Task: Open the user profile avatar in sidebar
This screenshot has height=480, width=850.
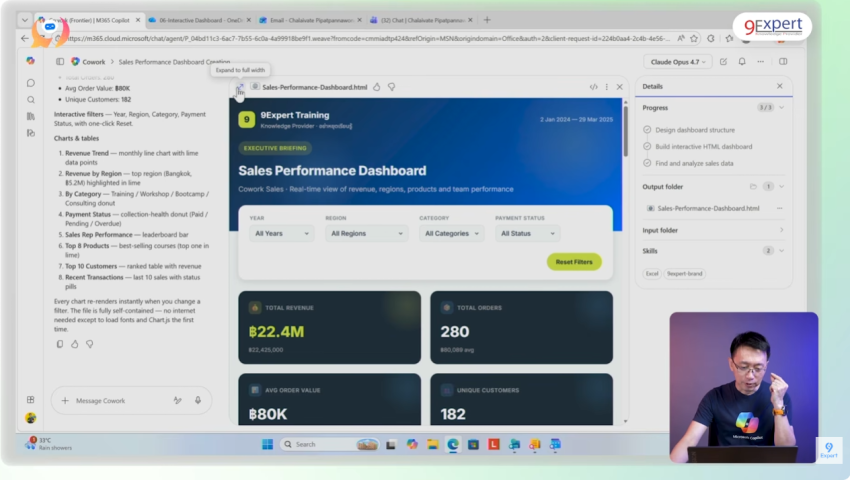Action: [x=31, y=418]
